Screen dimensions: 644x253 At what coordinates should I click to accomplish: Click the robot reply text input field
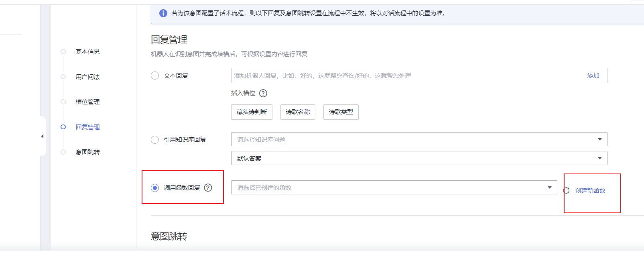(405, 75)
